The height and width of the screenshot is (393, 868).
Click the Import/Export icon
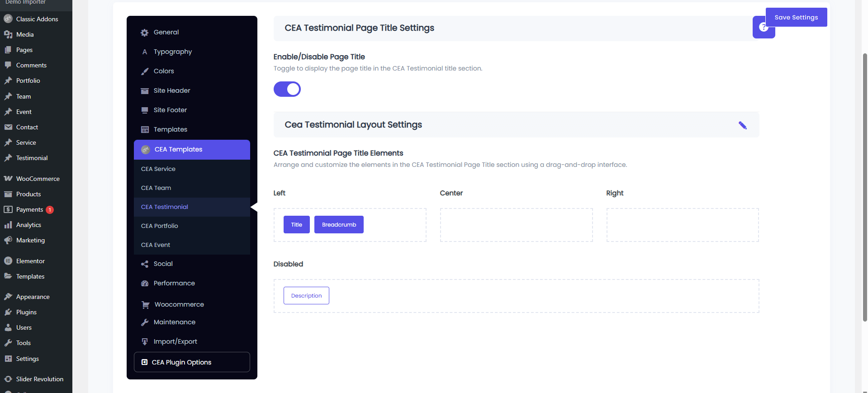[x=144, y=342]
